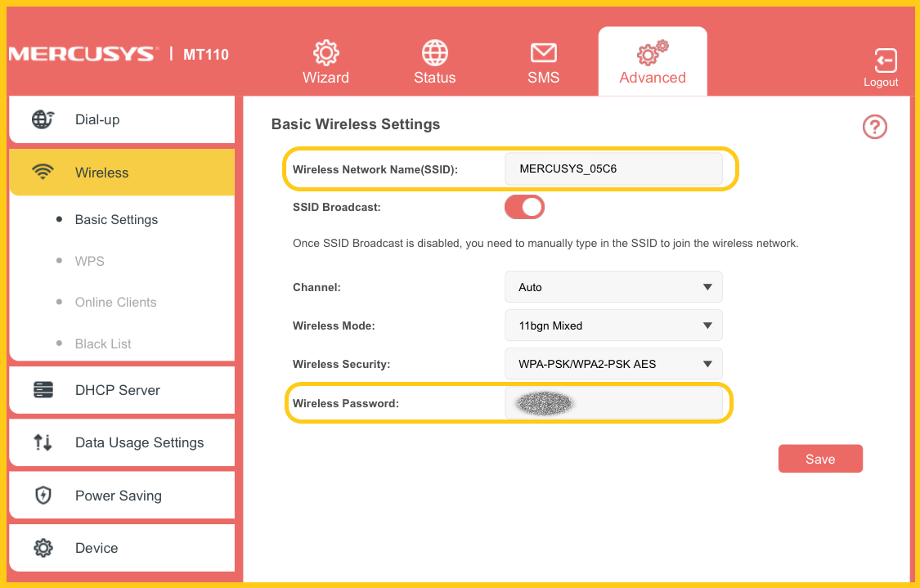Click the DHCP Server icon
Viewport: 920px width, 588px height.
(43, 389)
